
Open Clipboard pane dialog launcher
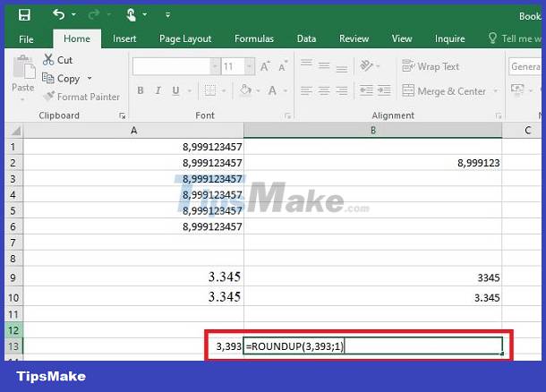[x=122, y=116]
